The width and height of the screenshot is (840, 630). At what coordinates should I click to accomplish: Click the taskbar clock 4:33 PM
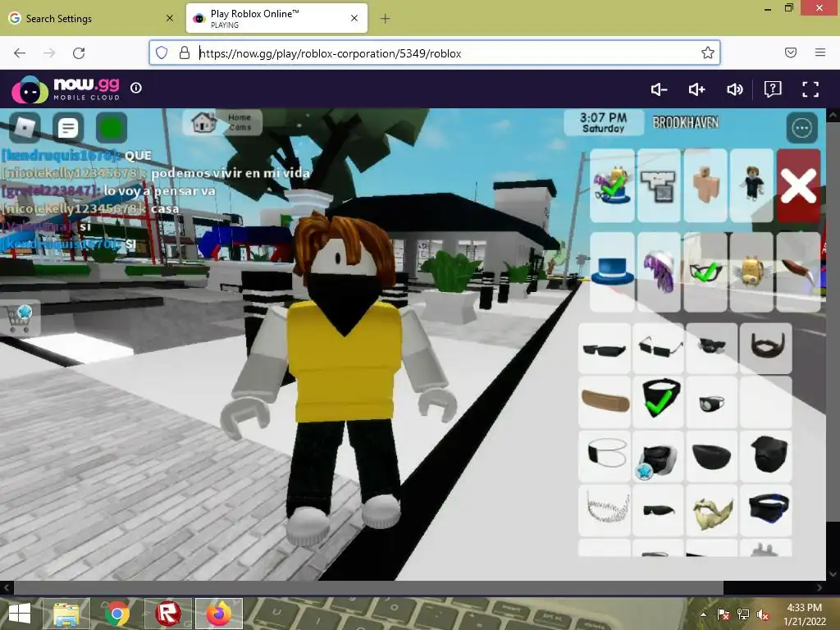(805, 614)
